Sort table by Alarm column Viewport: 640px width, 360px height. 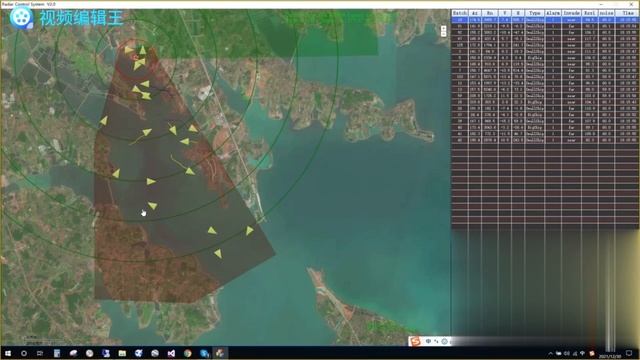[553, 13]
